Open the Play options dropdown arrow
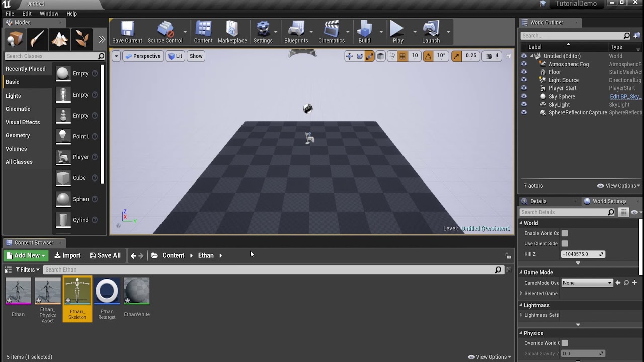 pyautogui.click(x=415, y=32)
